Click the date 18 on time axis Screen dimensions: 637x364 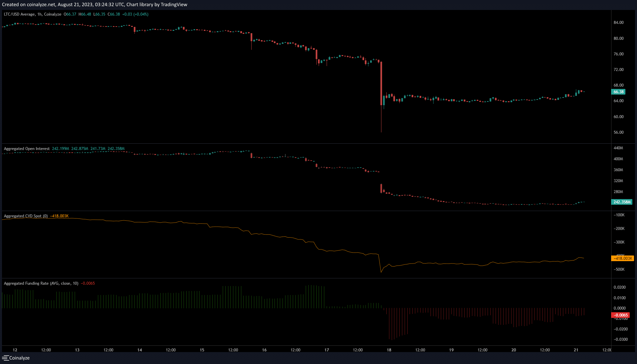pos(389,350)
